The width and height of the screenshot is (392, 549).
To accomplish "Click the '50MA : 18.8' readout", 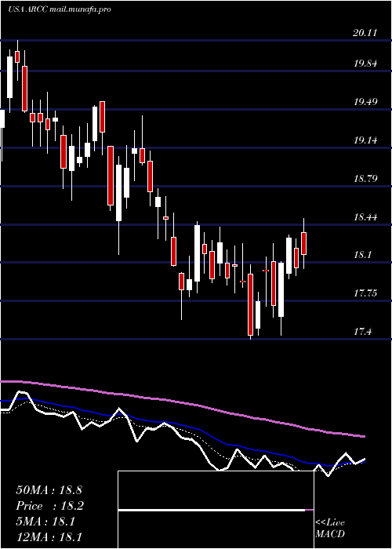I will click(49, 490).
